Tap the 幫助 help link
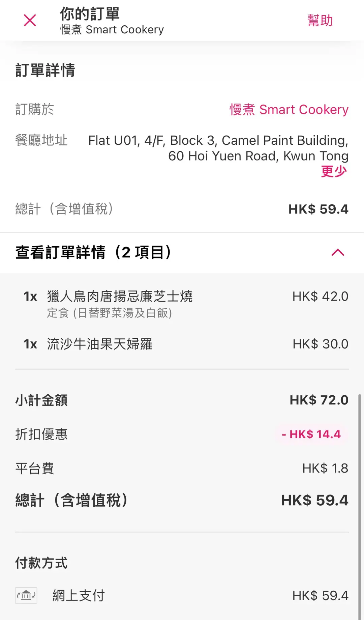 tap(320, 21)
